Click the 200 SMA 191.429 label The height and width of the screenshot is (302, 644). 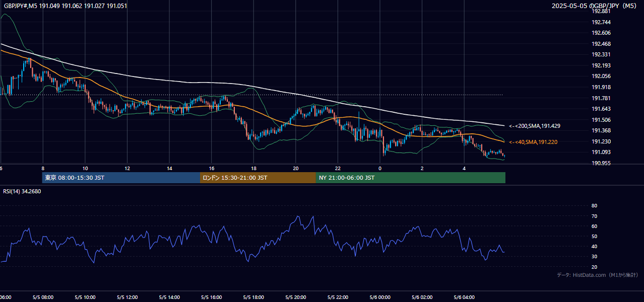click(x=535, y=126)
